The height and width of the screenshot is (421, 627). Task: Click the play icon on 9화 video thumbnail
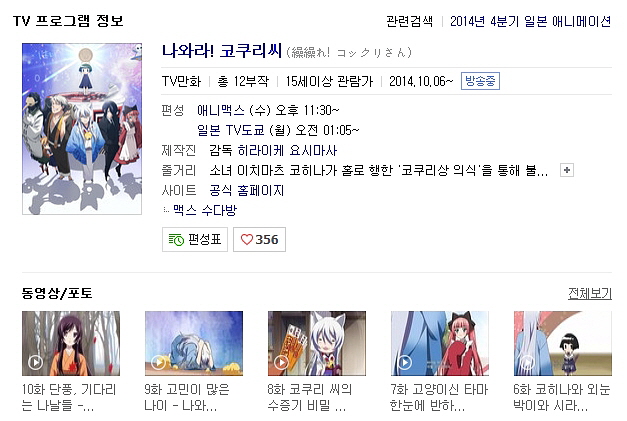159,362
